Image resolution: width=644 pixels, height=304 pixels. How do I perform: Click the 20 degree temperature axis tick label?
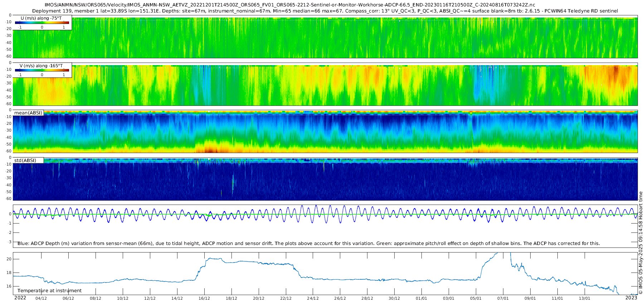pyautogui.click(x=9, y=259)
